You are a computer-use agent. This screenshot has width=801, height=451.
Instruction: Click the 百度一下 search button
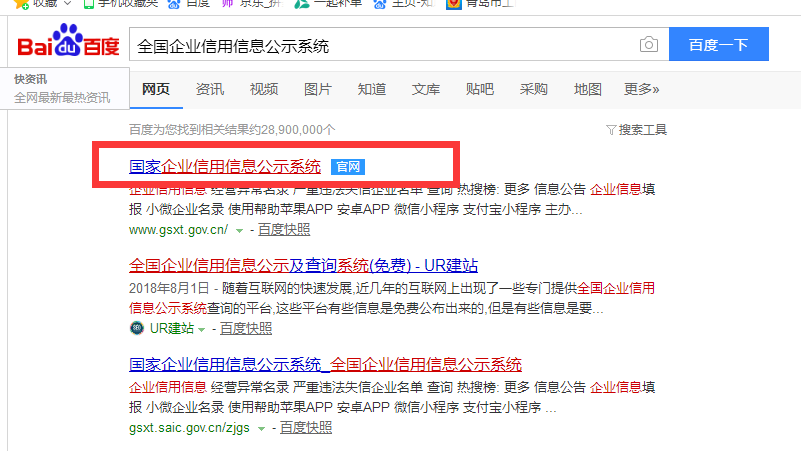(718, 44)
